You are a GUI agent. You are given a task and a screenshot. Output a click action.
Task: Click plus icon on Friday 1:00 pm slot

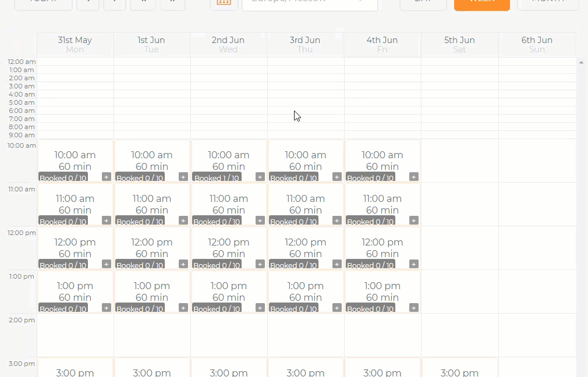point(414,308)
